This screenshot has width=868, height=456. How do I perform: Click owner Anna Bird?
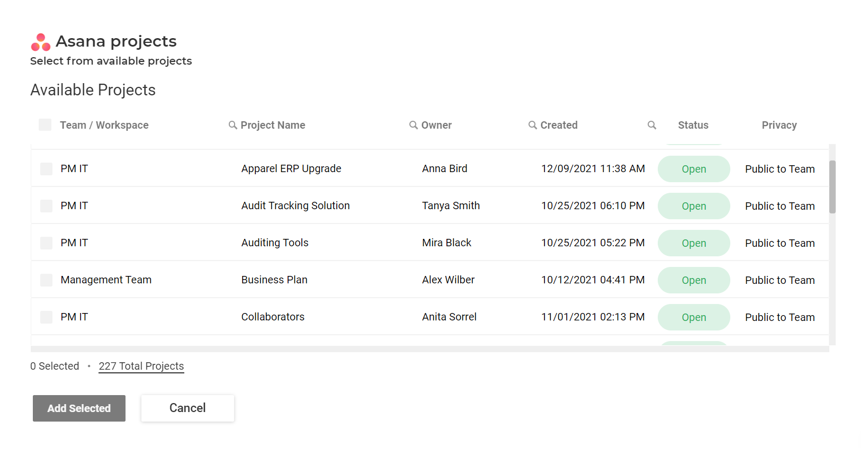click(445, 168)
